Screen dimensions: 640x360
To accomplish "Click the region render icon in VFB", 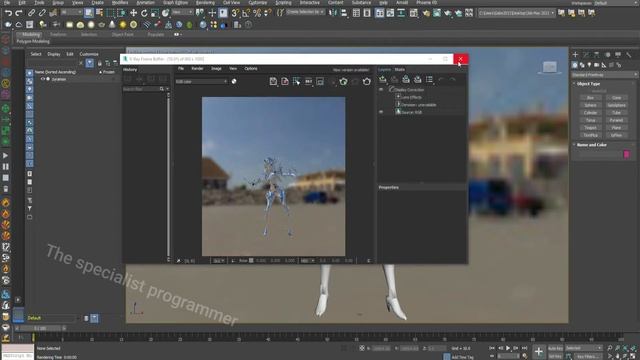I will [x=296, y=81].
